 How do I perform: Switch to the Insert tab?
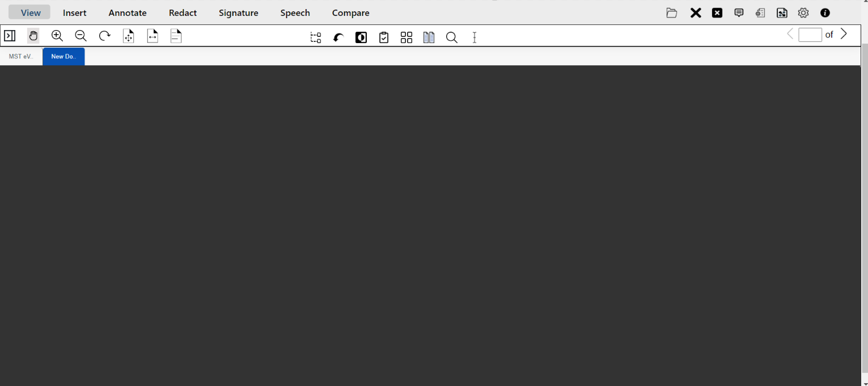(x=75, y=12)
